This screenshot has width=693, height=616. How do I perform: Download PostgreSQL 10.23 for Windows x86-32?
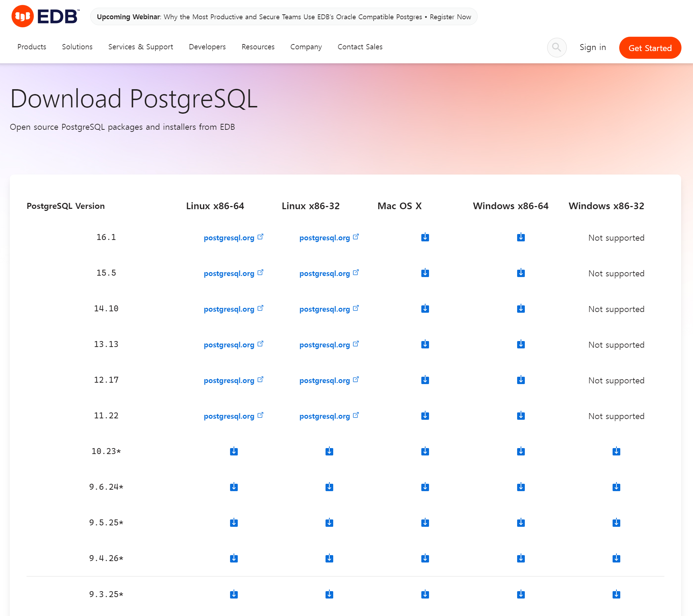pos(616,452)
